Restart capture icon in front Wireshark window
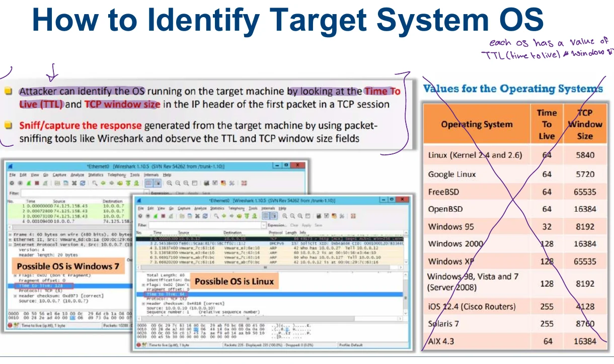This screenshot has height=364, width=614. point(171,216)
